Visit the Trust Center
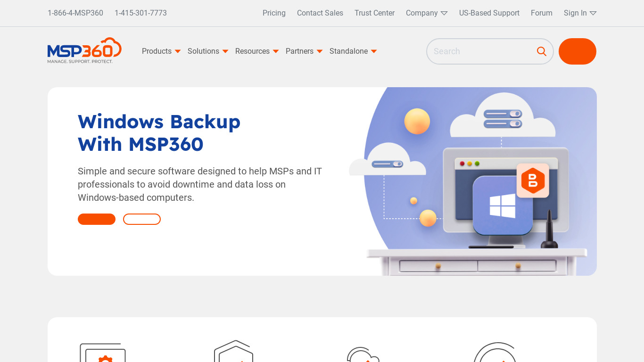Screen dimensions: 644x362 point(375,13)
